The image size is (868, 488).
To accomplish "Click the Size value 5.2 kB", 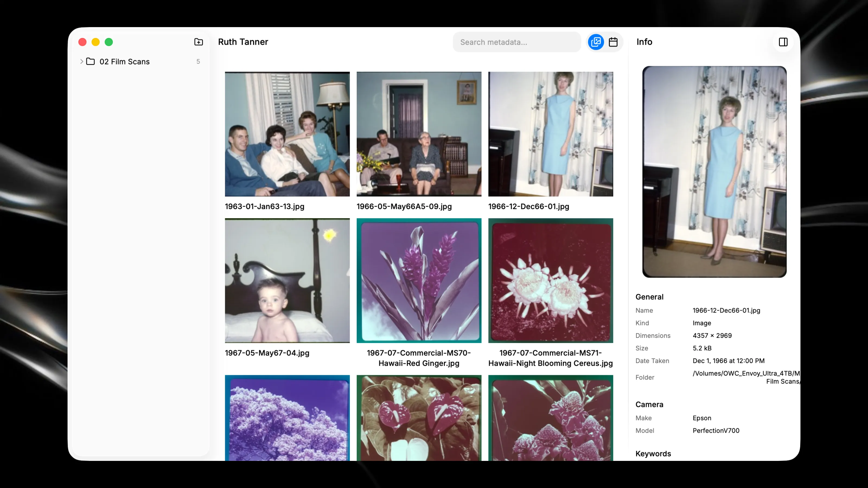I will point(702,348).
